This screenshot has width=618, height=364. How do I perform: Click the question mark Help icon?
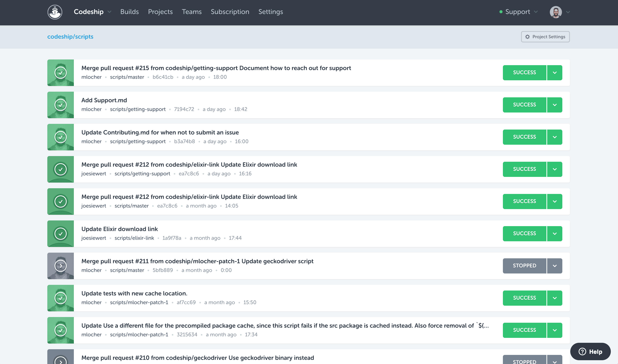(582, 352)
